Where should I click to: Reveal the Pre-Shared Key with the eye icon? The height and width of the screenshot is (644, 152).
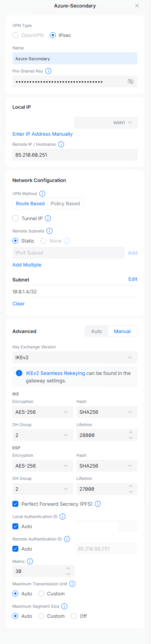130,81
